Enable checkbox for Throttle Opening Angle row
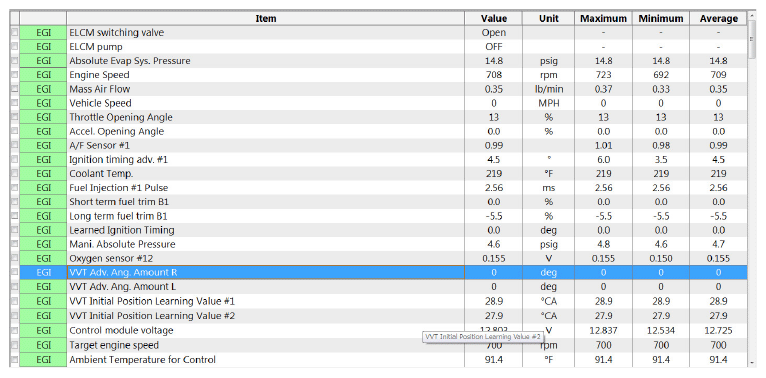The height and width of the screenshot is (378, 766). pyautogui.click(x=15, y=117)
